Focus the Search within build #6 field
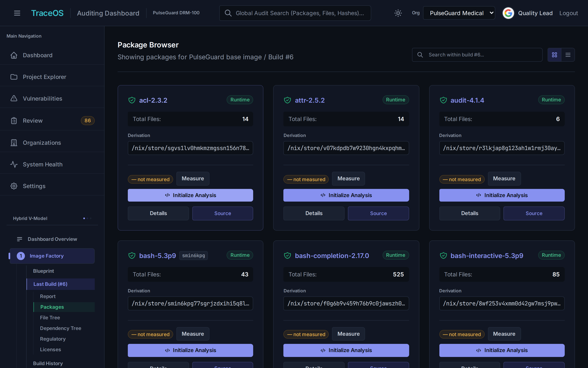 click(477, 55)
